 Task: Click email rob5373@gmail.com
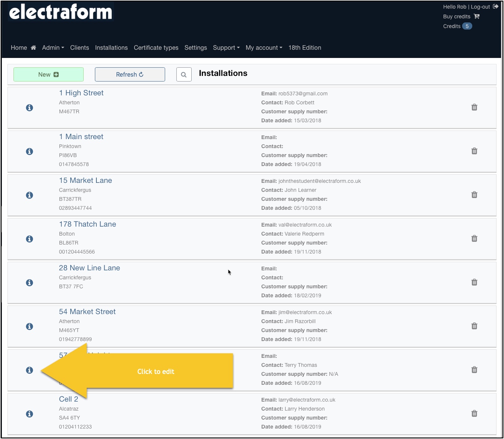pyautogui.click(x=303, y=93)
